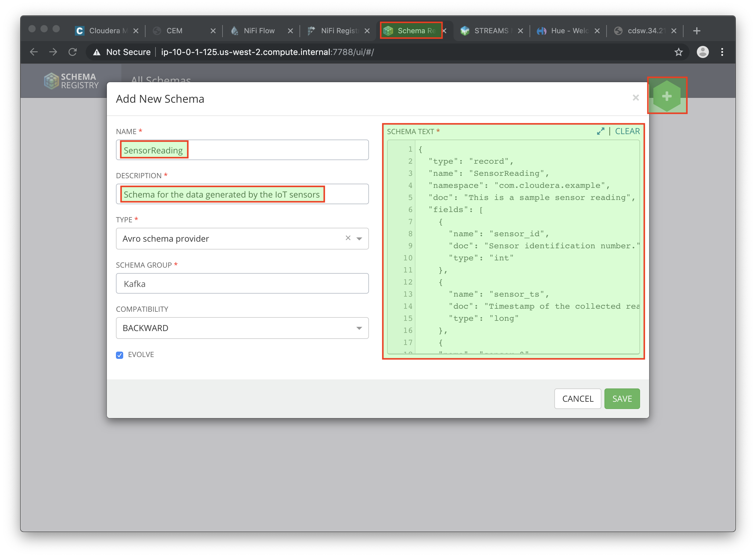Clear the selected Avro schema provider type

coord(348,238)
